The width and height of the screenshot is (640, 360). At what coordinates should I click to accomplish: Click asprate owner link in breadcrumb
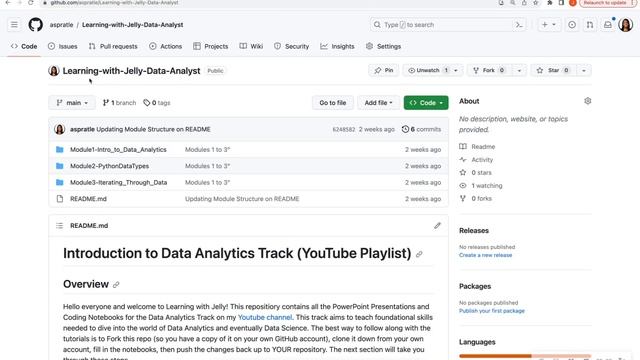click(x=61, y=25)
